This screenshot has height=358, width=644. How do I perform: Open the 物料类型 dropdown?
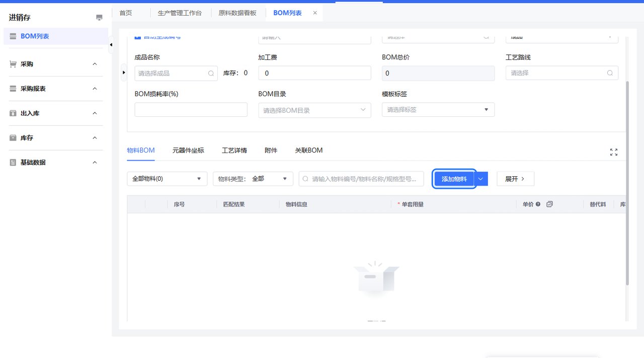253,179
